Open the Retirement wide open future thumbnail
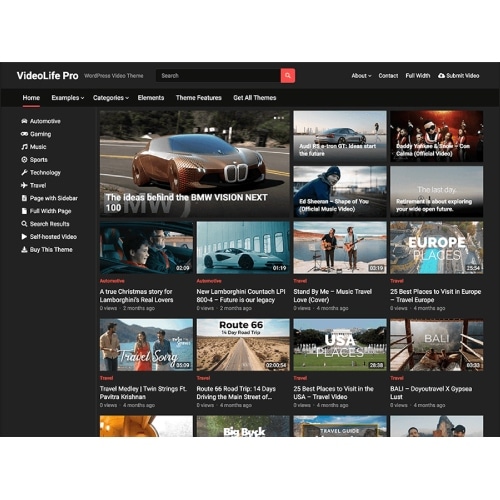Screen dimensions: 500x500 point(437,192)
